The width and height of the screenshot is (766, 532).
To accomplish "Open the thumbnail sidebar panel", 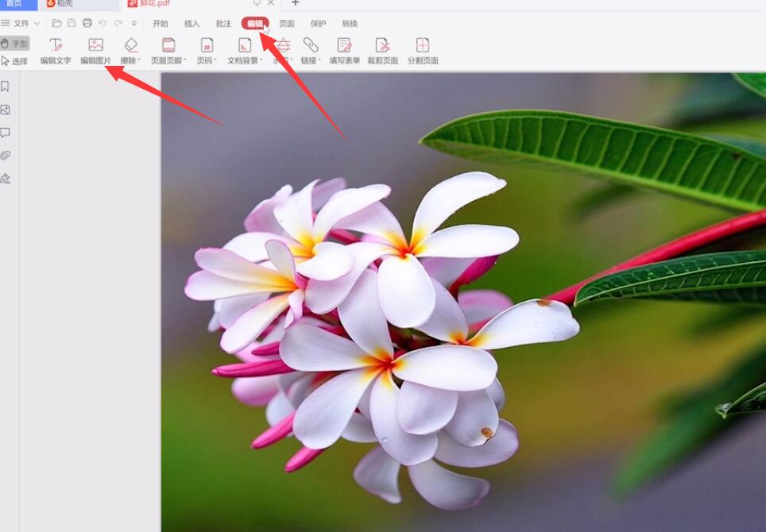I will click(6, 110).
